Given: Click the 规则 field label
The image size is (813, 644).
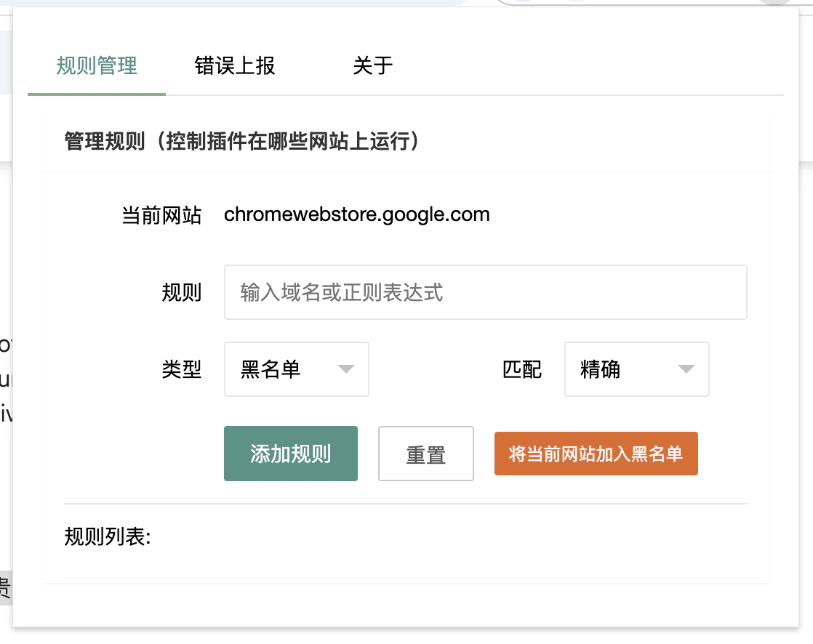Looking at the screenshot, I should [x=183, y=292].
